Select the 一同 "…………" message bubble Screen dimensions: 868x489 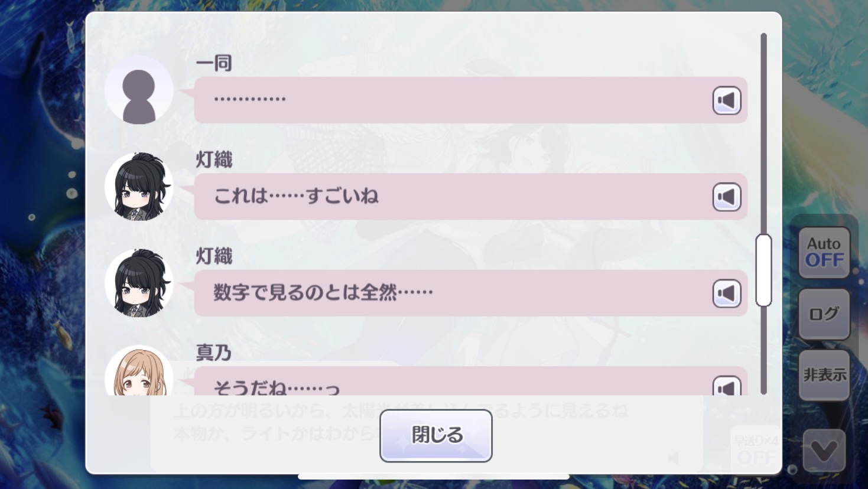(449, 100)
